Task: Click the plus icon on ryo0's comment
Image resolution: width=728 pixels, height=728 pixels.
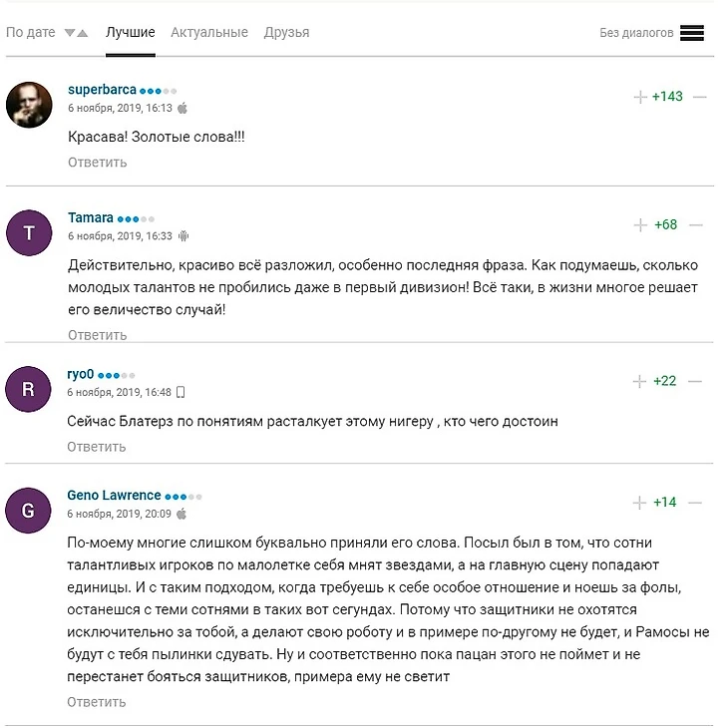Action: [640, 382]
